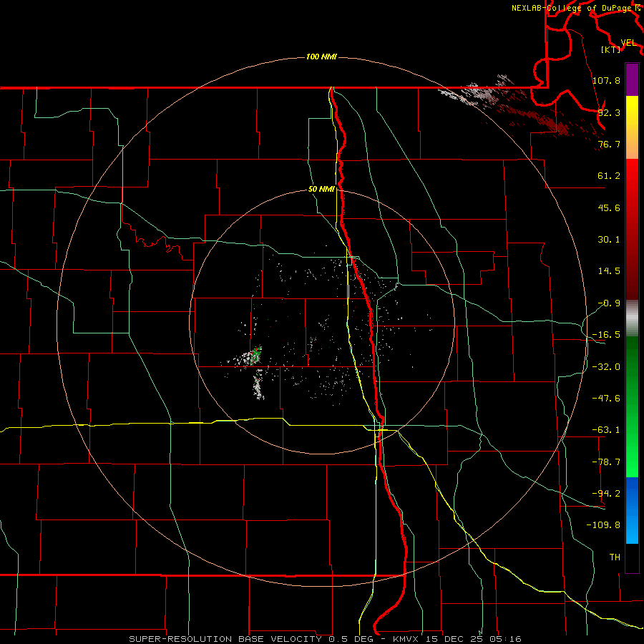Select the 76.7 velocity scale value
Image resolution: width=644 pixels, height=644 pixels.
pyautogui.click(x=609, y=144)
